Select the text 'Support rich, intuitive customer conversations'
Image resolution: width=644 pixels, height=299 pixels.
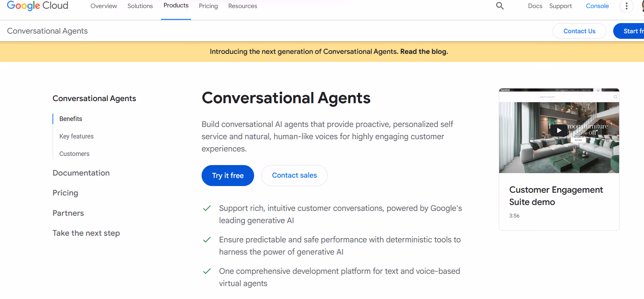pyautogui.click(x=301, y=208)
